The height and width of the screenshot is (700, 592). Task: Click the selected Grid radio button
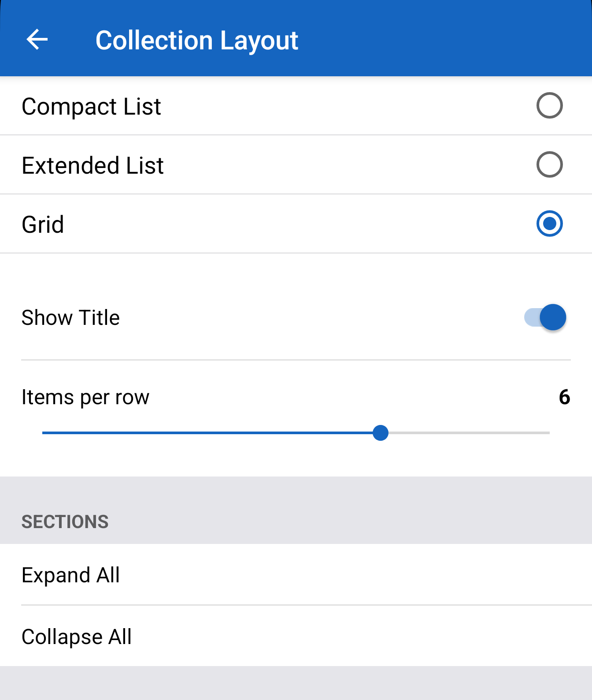[549, 224]
